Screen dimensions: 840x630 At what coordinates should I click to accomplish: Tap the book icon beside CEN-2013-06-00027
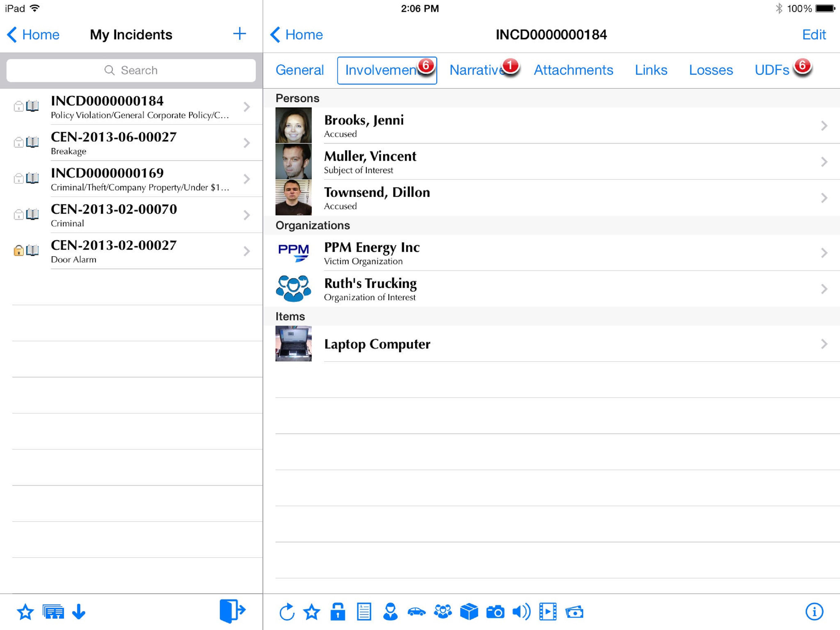[32, 142]
